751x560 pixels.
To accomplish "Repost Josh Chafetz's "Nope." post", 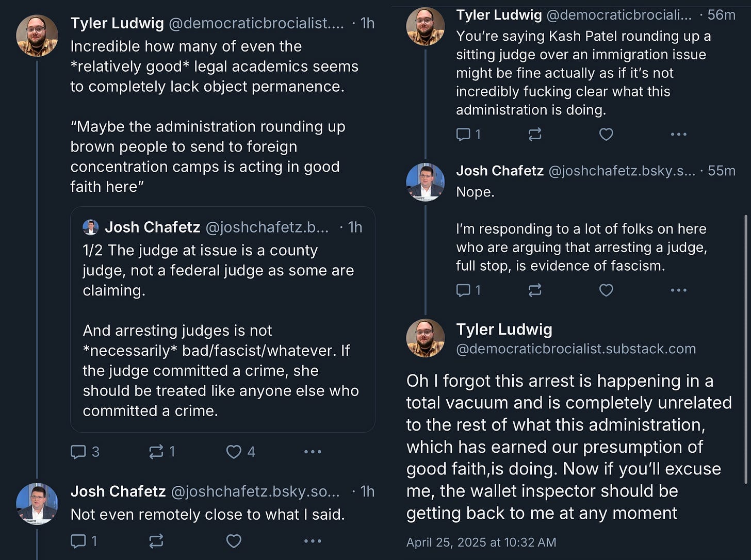I will tap(535, 290).
